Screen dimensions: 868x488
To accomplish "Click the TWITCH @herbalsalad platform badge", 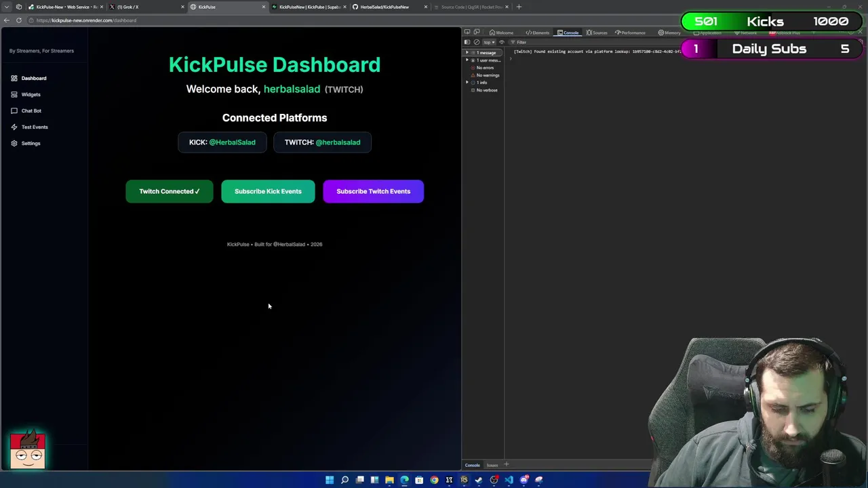I will 322,142.
